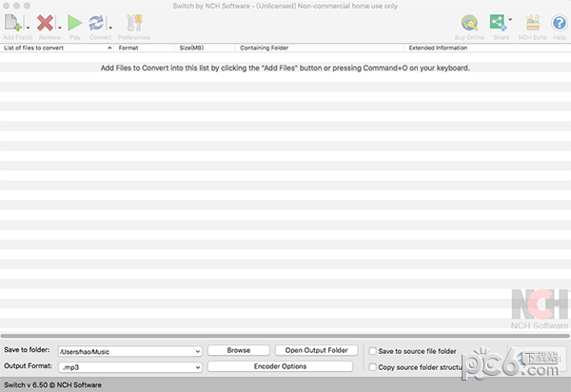Expand the Save to folder dropdown

pyautogui.click(x=197, y=352)
